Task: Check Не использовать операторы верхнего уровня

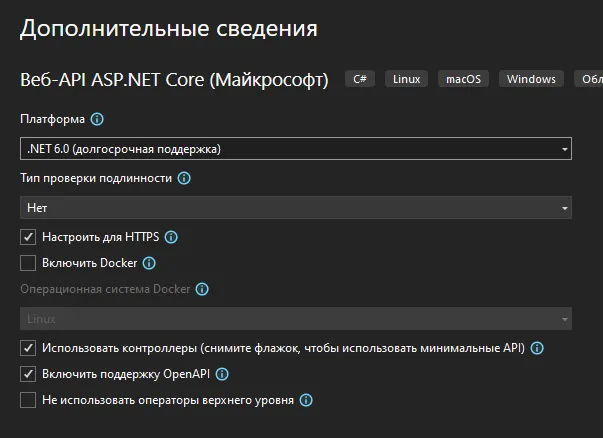Action: click(28, 400)
